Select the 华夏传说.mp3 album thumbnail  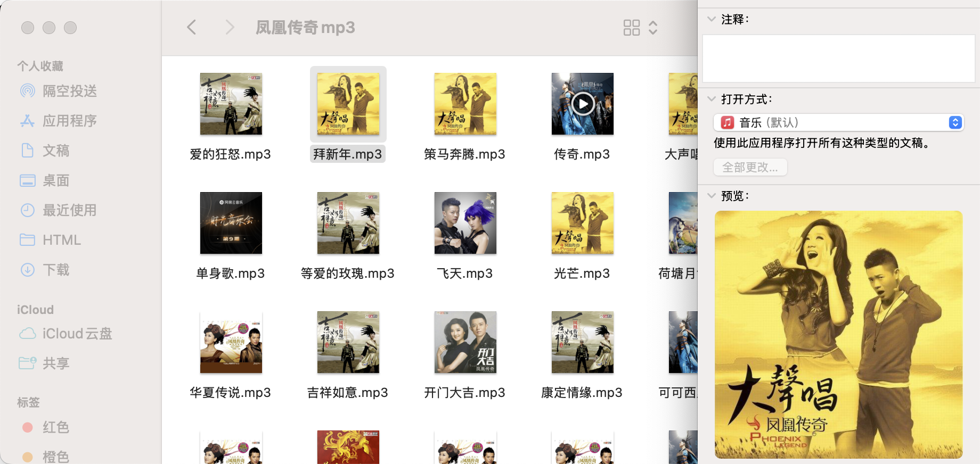(x=231, y=342)
